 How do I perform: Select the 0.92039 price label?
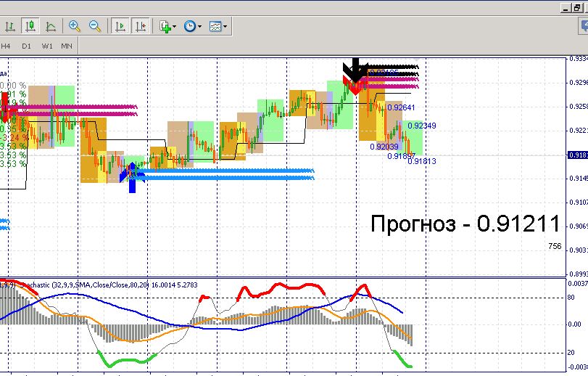[384, 147]
